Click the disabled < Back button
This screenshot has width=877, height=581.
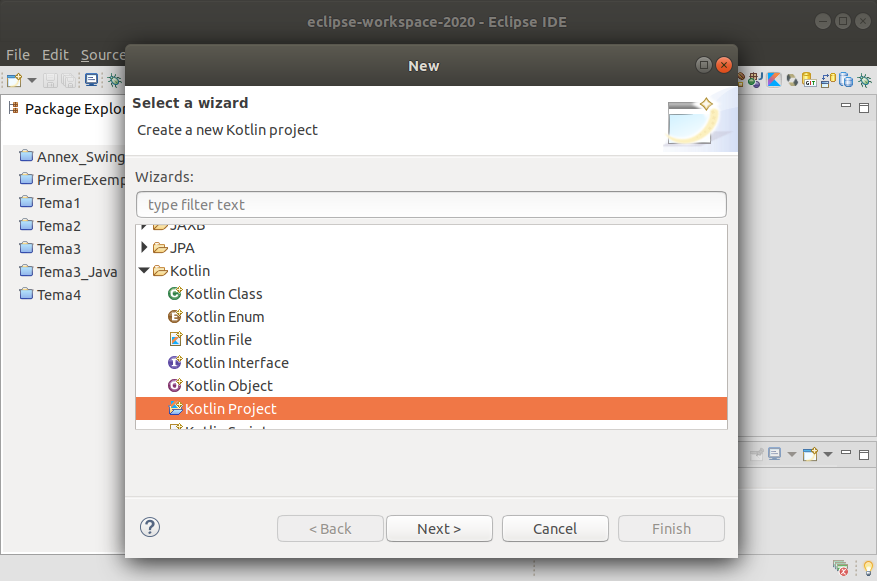(x=330, y=528)
